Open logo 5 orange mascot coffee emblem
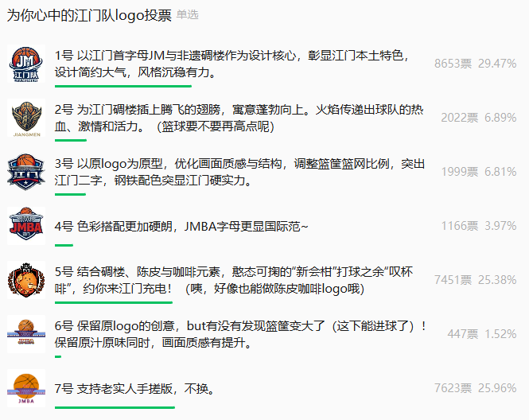The image size is (529, 420). click(x=26, y=280)
